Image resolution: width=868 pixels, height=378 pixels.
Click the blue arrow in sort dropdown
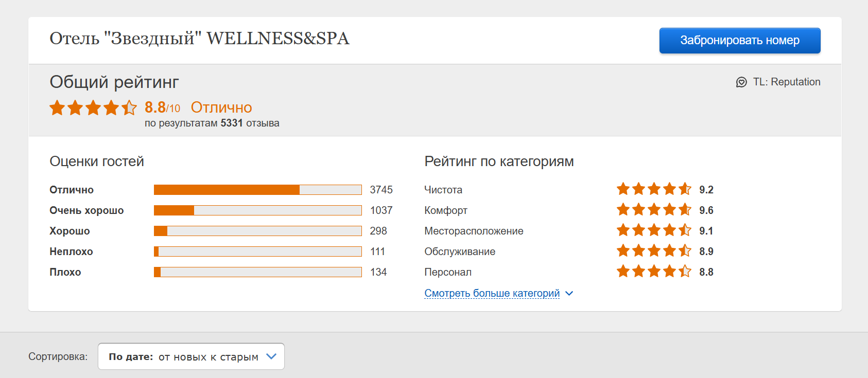click(x=271, y=356)
